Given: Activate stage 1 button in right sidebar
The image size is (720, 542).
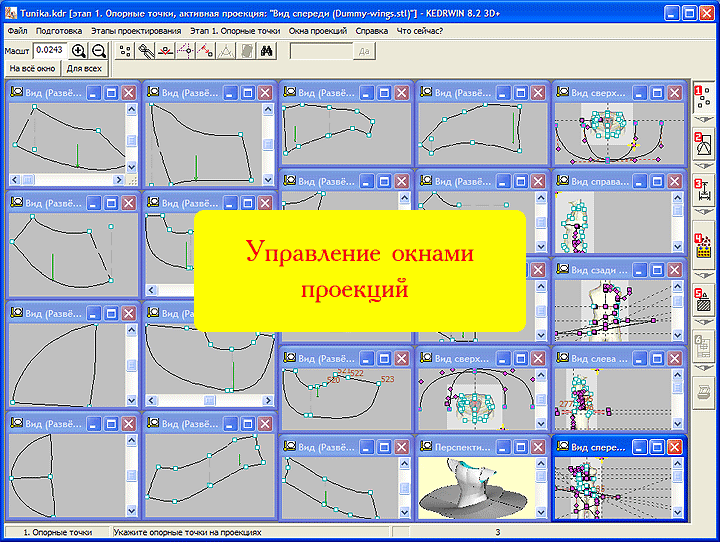Looking at the screenshot, I should (703, 96).
